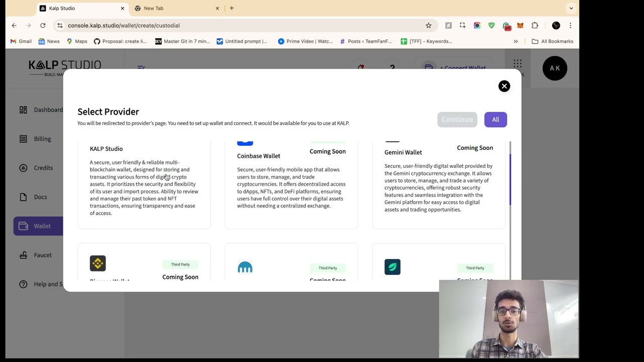Open the All Bookmarks folder
The image size is (644, 362).
(552, 41)
